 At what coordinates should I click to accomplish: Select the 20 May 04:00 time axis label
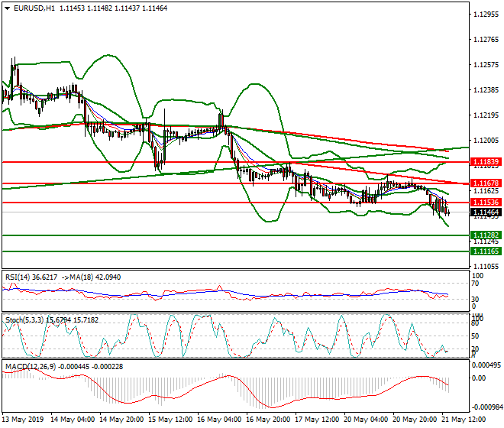[x=366, y=420]
